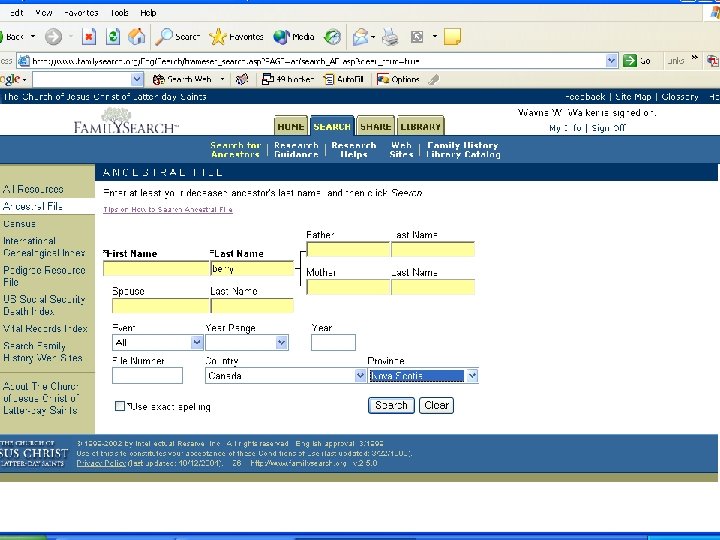Select Pedigree Resource File sidebar link
720x540 pixels.
coord(44,276)
